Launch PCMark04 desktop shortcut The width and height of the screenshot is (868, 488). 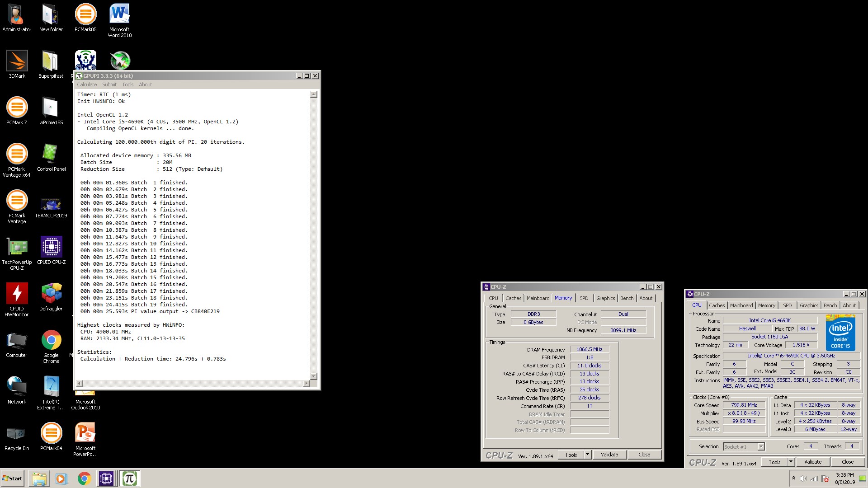(51, 436)
